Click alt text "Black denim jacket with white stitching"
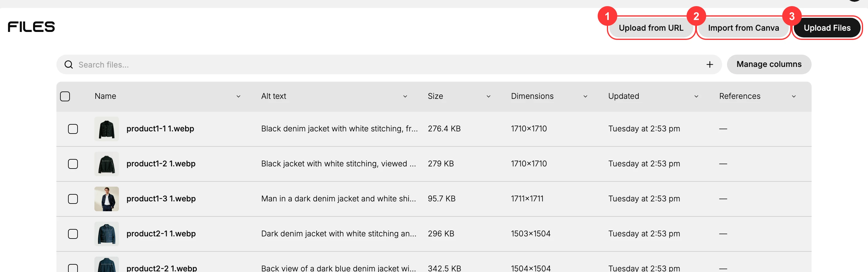 [x=339, y=129]
